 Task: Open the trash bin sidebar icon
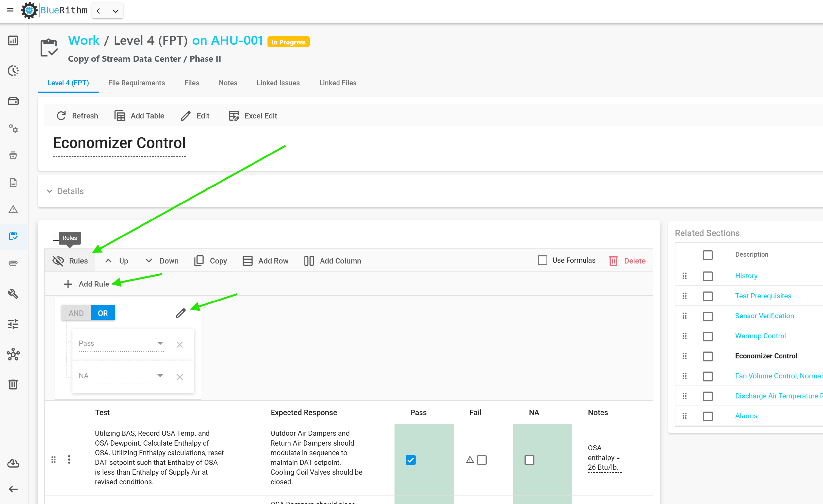point(13,384)
